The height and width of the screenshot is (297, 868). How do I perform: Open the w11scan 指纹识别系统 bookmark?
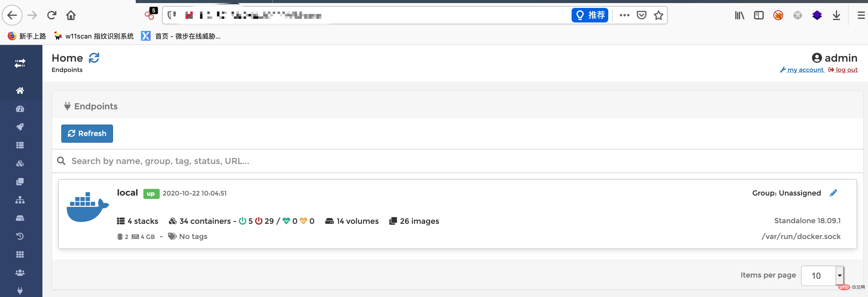click(x=94, y=36)
